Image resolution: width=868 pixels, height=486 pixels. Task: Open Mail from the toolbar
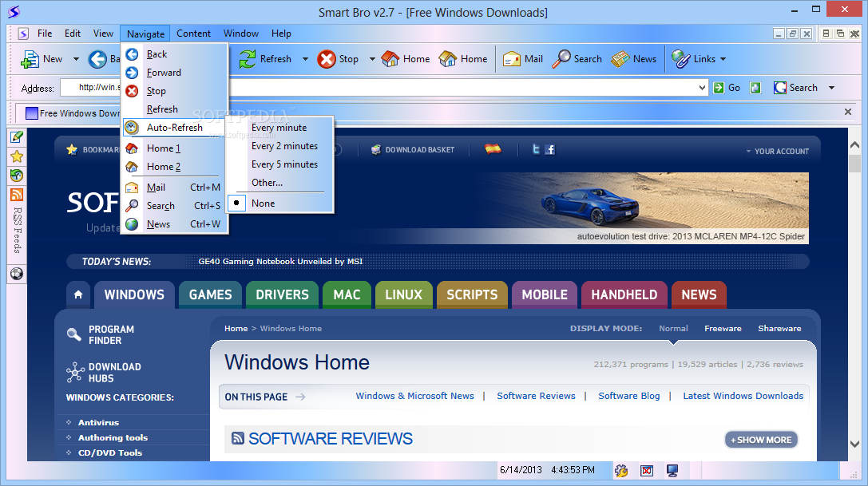(522, 59)
